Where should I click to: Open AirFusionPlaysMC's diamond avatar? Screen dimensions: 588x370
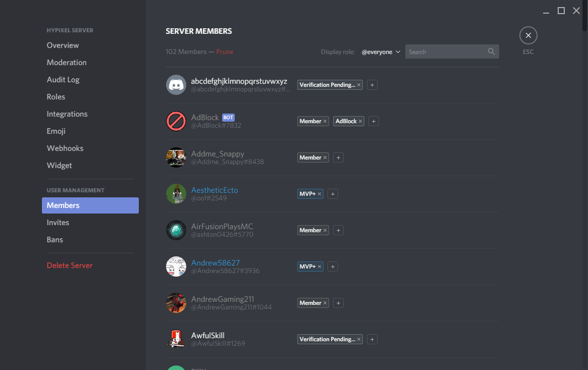[176, 230]
